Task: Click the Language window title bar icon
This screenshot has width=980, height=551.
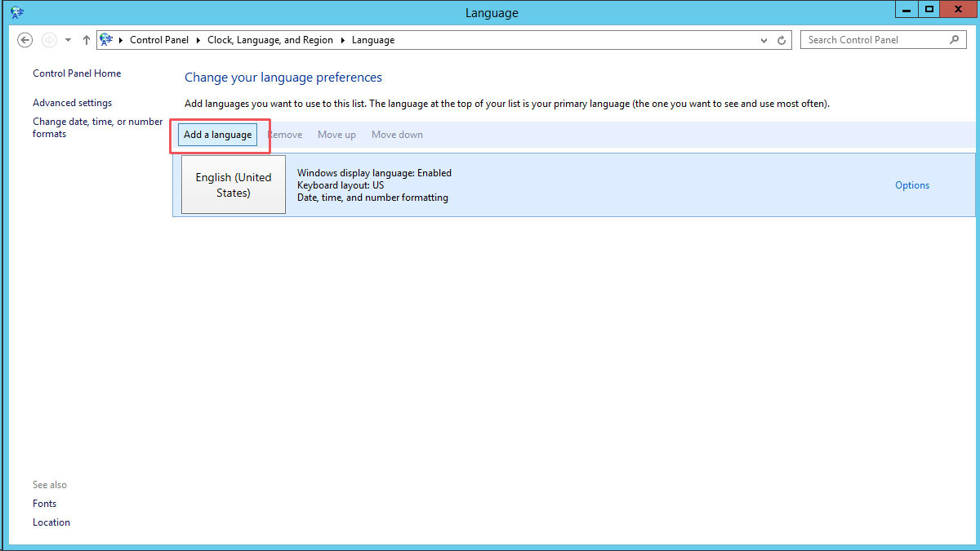Action: point(17,12)
